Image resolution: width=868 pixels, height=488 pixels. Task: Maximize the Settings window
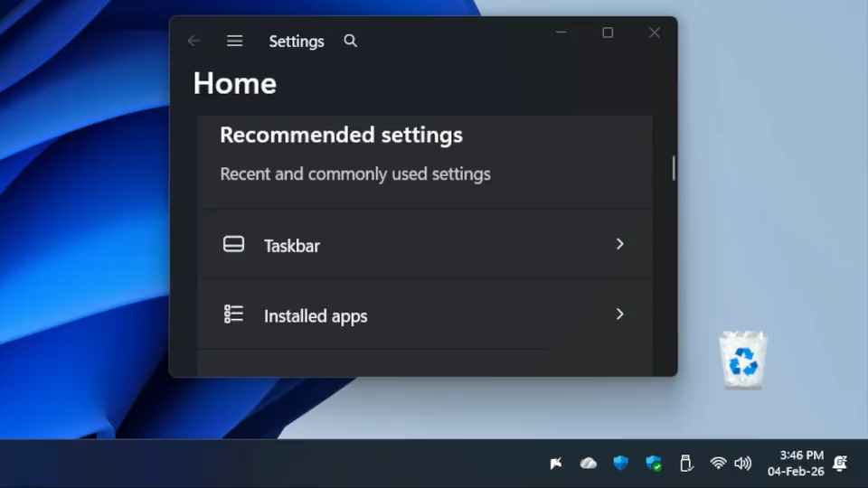click(608, 33)
